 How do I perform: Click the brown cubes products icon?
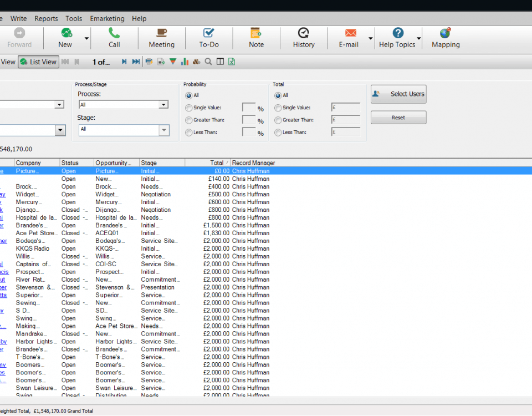pyautogui.click(x=196, y=62)
